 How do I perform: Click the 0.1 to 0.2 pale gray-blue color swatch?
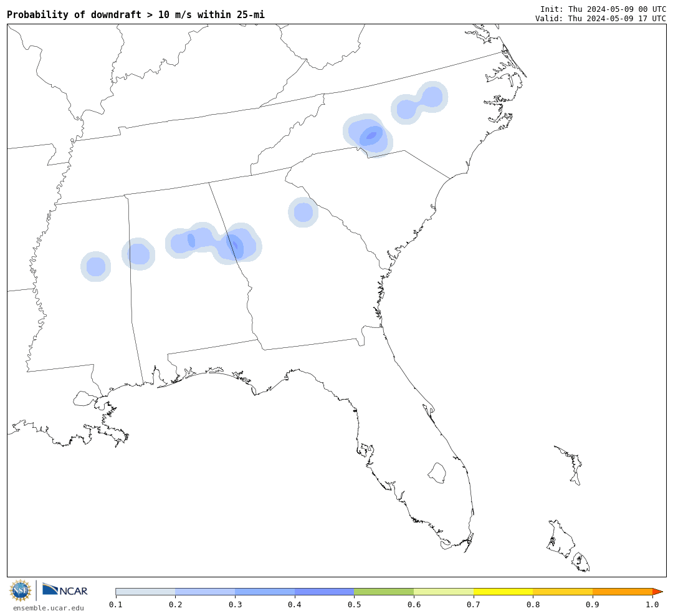145,592
